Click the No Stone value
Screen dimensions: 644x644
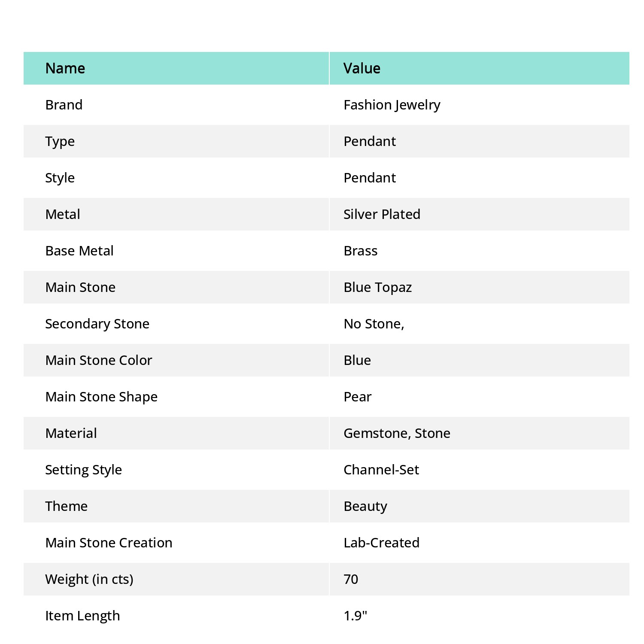pos(374,324)
